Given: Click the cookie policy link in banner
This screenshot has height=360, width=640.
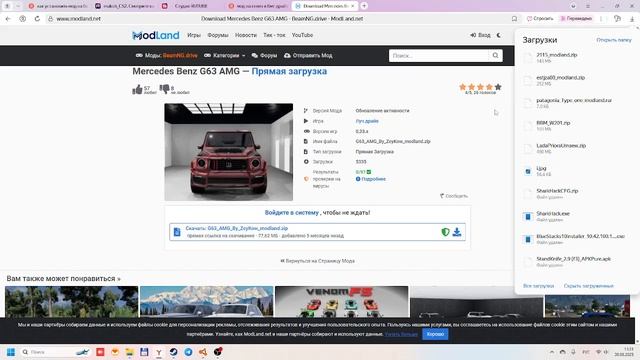Looking at the screenshot, I should (401, 334).
